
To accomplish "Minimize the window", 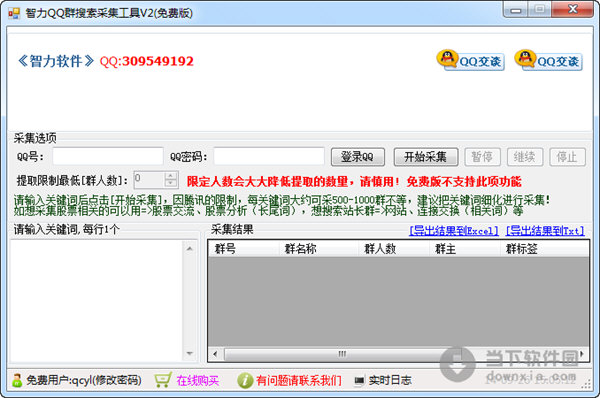I will pyautogui.click(x=515, y=10).
